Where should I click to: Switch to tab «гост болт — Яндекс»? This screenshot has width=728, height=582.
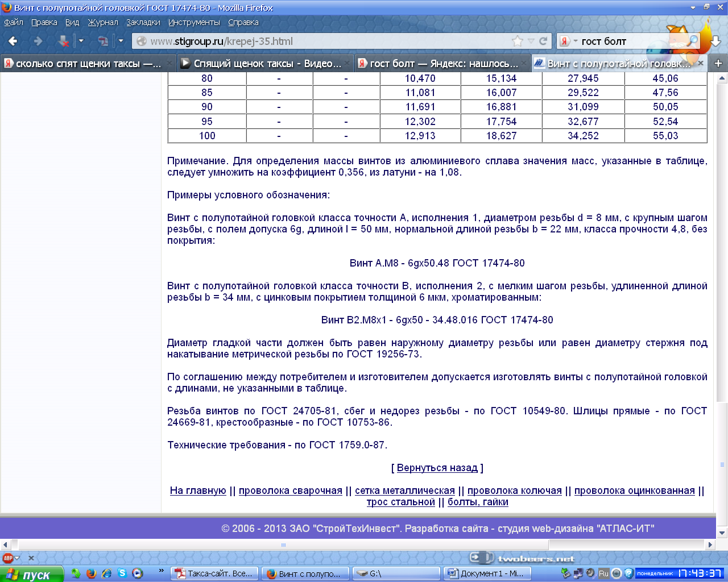coord(442,63)
